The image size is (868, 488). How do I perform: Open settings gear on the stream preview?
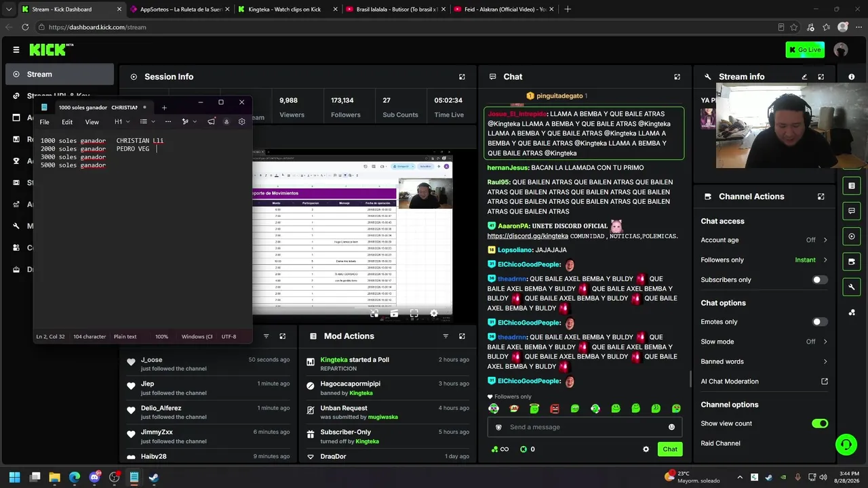point(434,314)
